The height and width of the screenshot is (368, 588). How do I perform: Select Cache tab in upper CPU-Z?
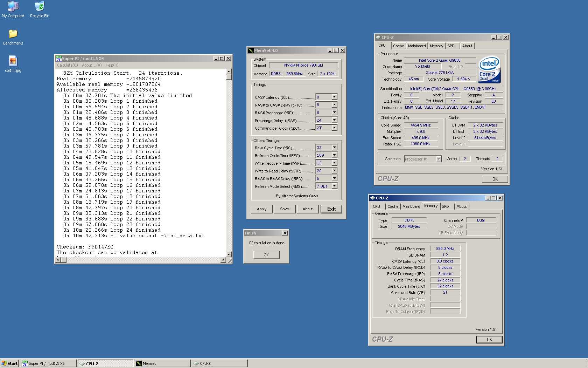(x=398, y=46)
